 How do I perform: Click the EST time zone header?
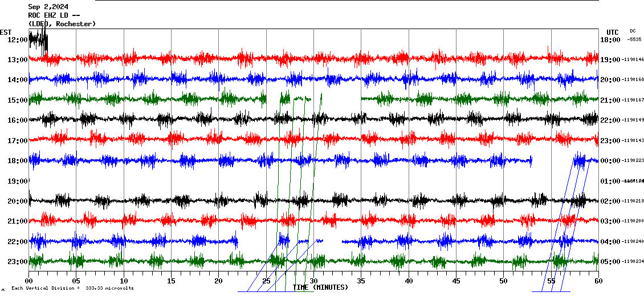[6, 32]
